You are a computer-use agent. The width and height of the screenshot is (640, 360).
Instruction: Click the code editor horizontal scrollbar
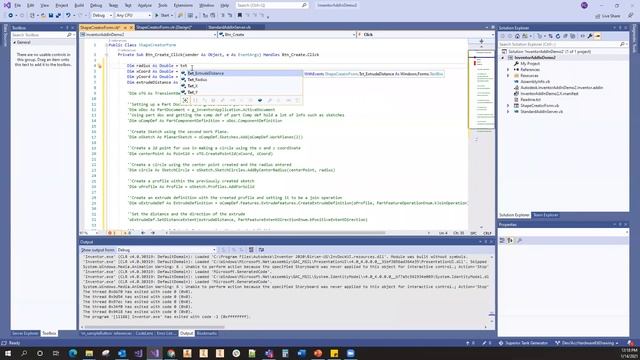(x=278, y=233)
